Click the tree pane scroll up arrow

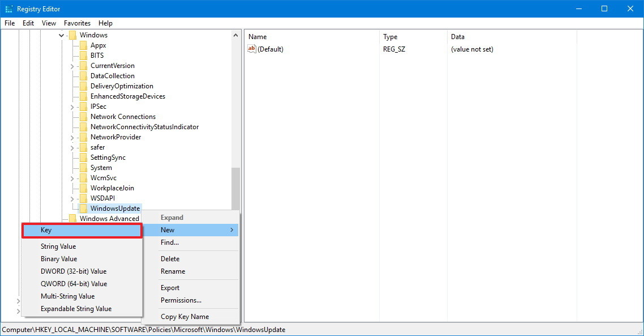tap(235, 35)
